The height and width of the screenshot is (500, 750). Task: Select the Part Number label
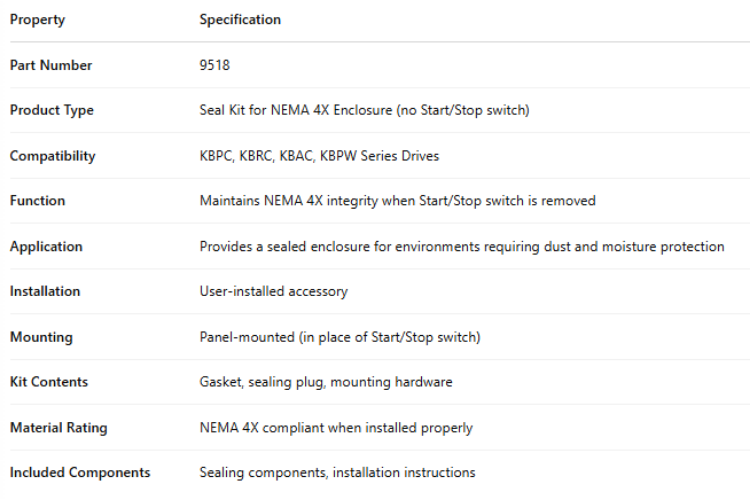point(51,65)
